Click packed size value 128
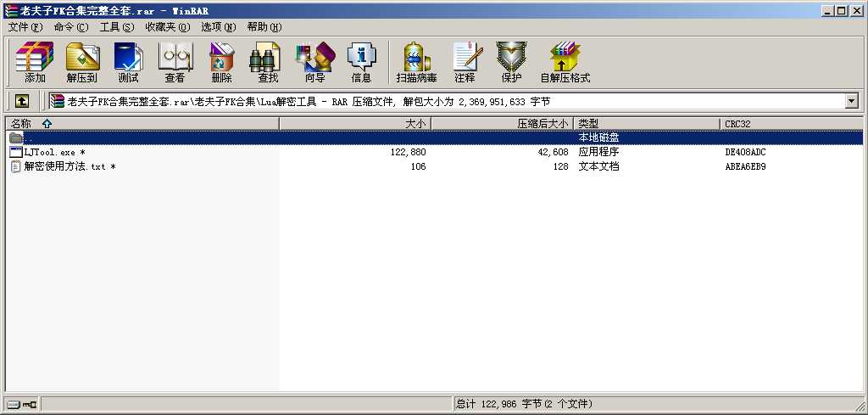 point(560,166)
